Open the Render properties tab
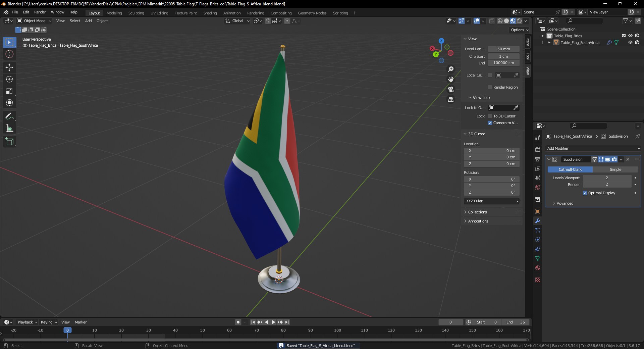Image resolution: width=644 pixels, height=349 pixels. coord(538,149)
